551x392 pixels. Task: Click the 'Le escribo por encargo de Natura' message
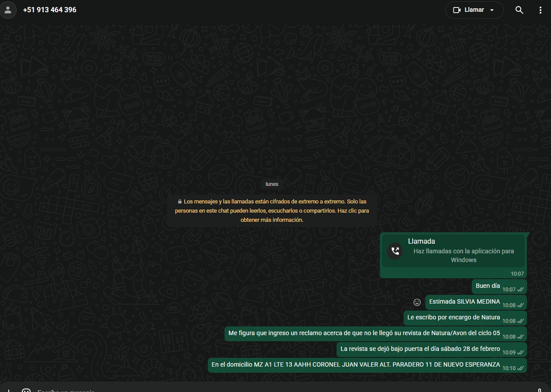point(453,318)
